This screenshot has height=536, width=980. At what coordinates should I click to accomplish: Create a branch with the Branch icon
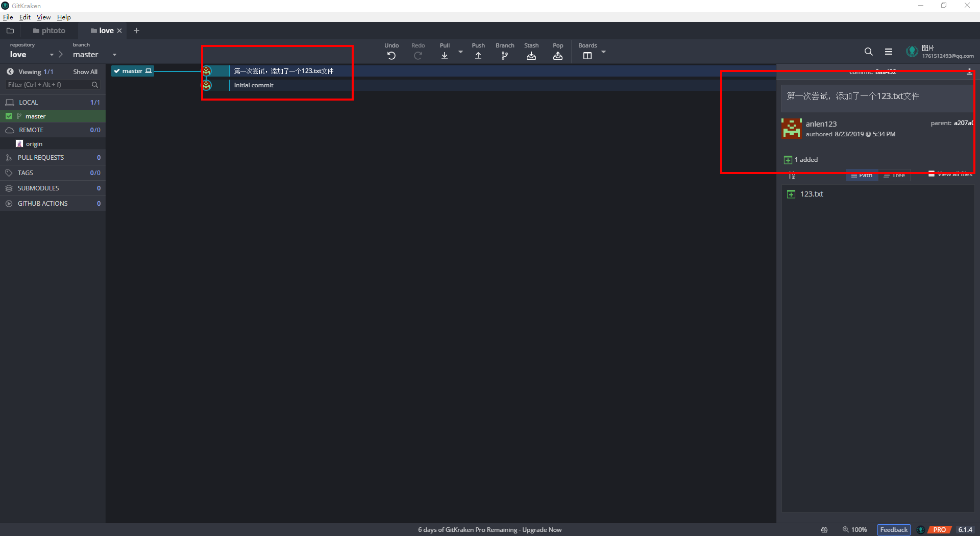[505, 56]
